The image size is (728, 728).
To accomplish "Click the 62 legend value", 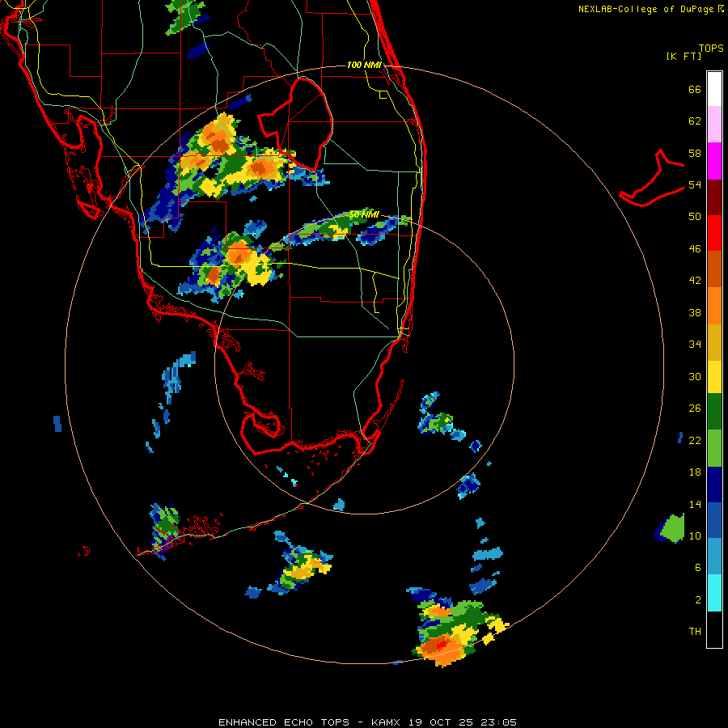I will [x=695, y=121].
